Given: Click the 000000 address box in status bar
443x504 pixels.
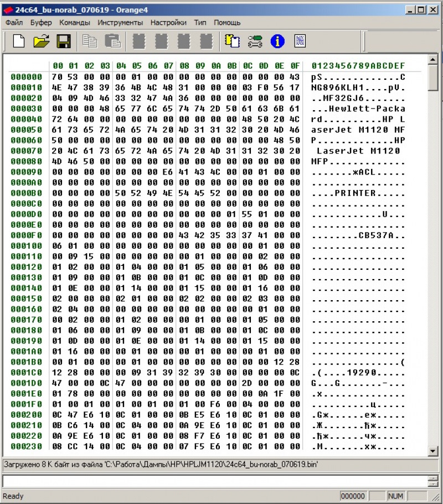Looking at the screenshot, I should click(x=353, y=496).
